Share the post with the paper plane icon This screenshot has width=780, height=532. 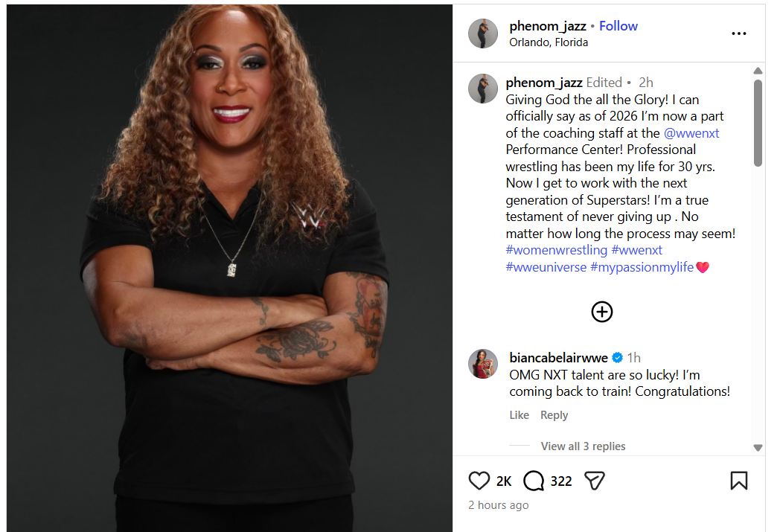click(595, 481)
